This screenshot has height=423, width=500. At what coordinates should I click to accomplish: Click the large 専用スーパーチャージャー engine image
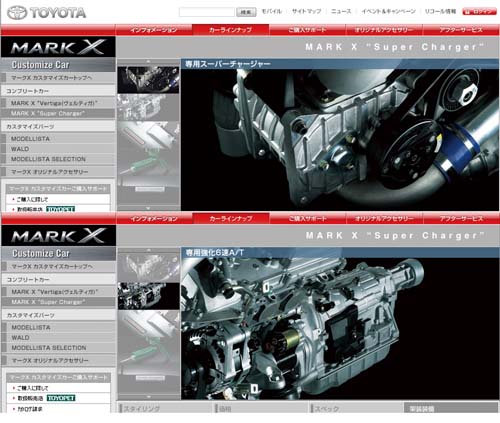[340, 140]
